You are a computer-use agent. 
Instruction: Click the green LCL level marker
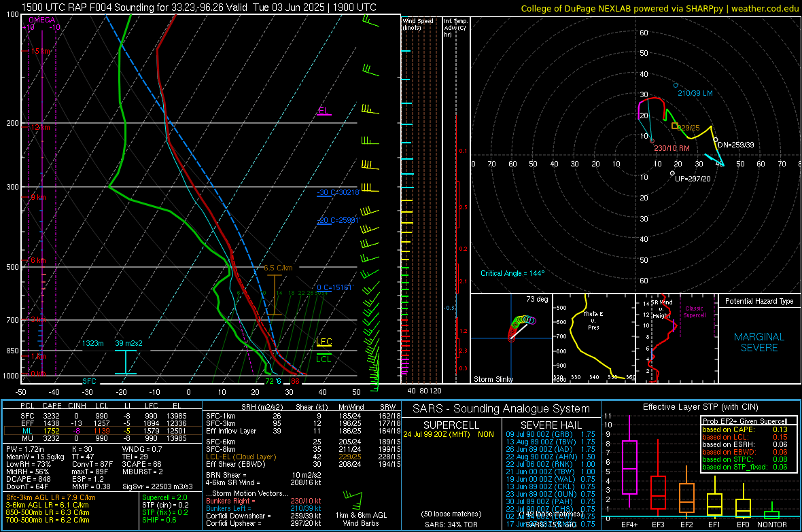(324, 358)
